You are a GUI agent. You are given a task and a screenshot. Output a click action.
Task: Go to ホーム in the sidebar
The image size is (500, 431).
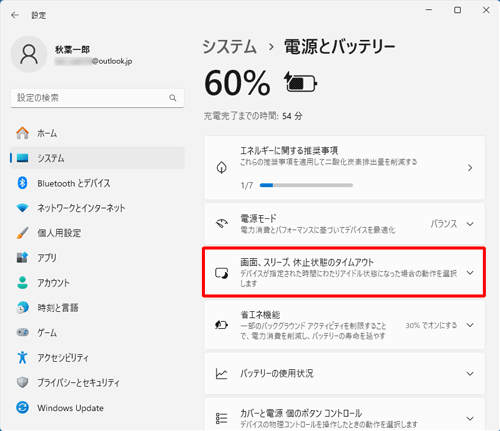pos(97,133)
